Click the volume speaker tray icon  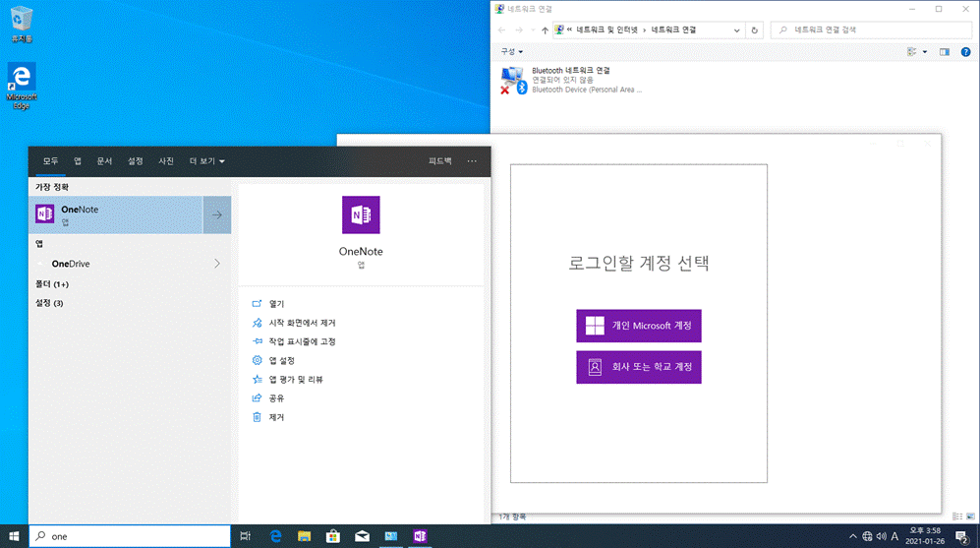(x=882, y=536)
